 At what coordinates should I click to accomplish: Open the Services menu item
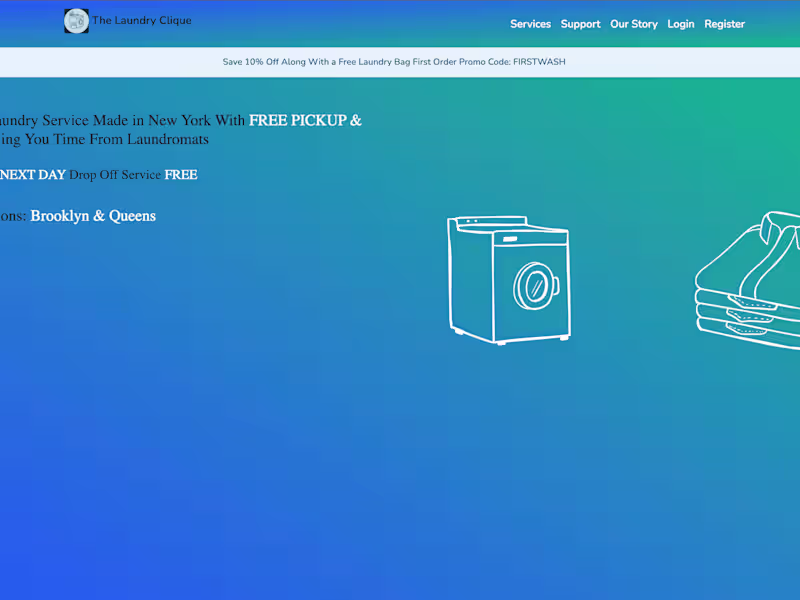tap(531, 24)
